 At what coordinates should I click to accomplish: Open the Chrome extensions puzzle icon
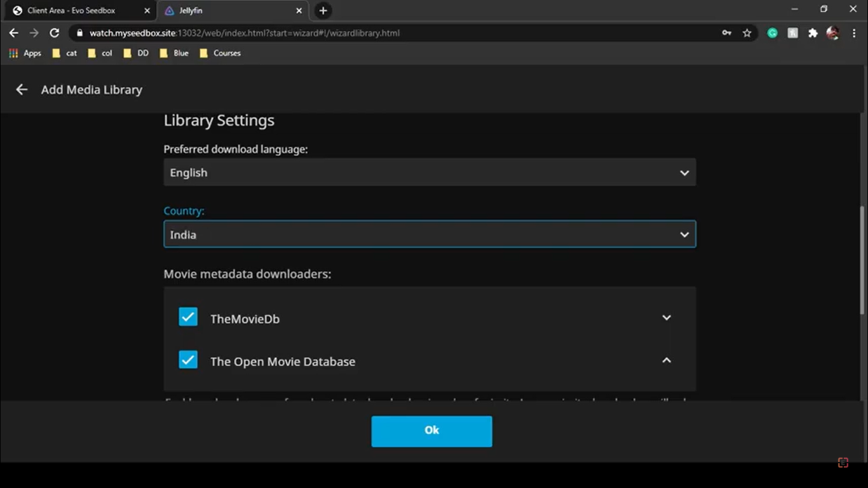813,32
